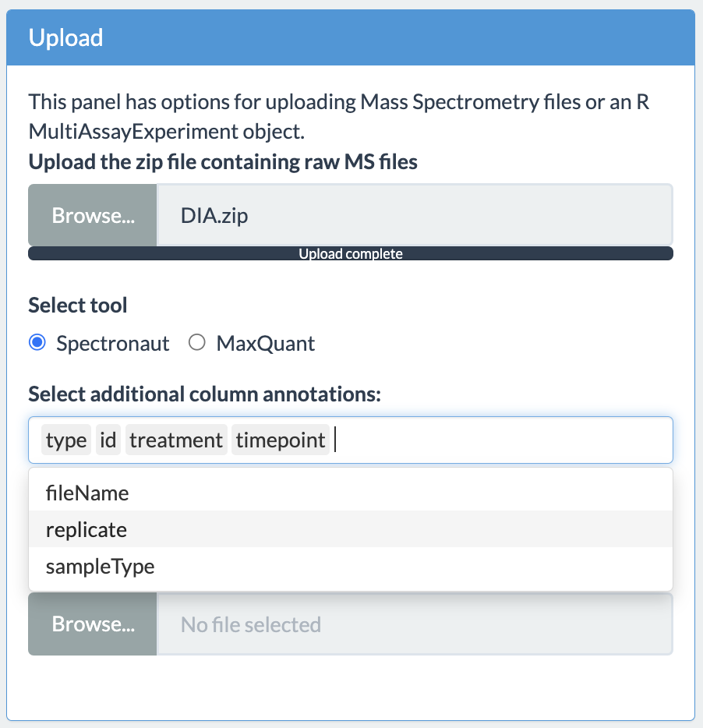Click the timepoint annotation tag
The width and height of the screenshot is (703, 728).
click(x=281, y=440)
